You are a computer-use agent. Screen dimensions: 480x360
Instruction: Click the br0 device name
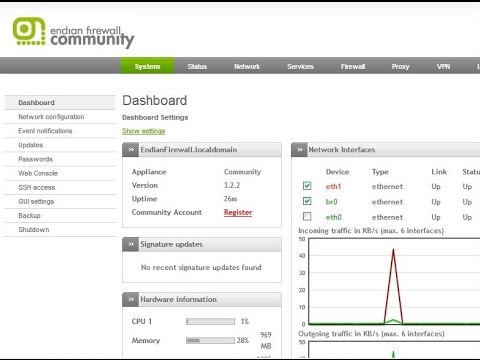click(x=331, y=202)
